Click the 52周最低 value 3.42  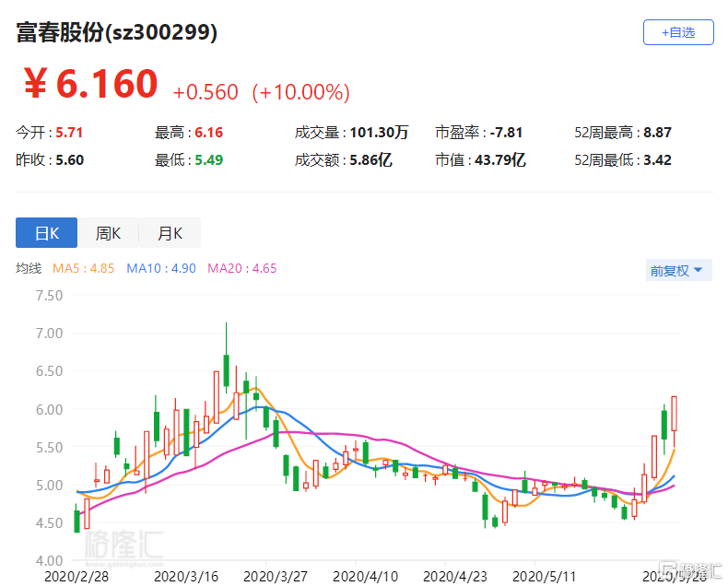(x=657, y=159)
